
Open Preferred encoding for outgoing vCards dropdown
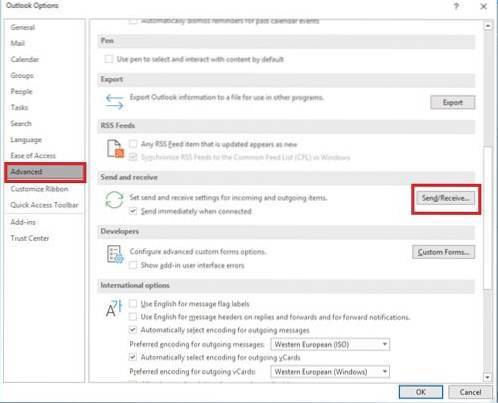(330, 372)
